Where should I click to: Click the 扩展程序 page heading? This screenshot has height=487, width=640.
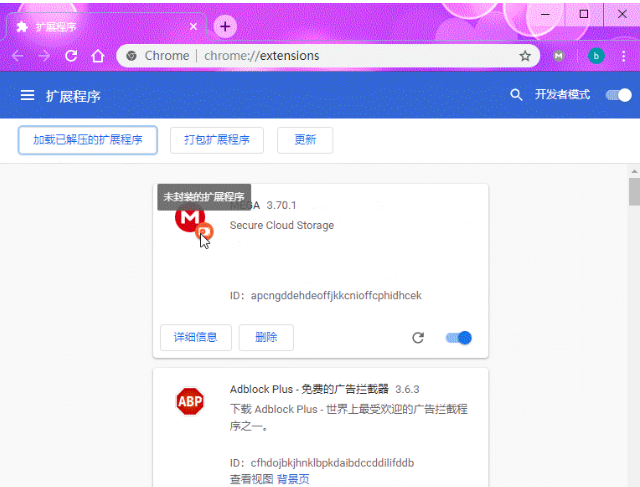(73, 96)
